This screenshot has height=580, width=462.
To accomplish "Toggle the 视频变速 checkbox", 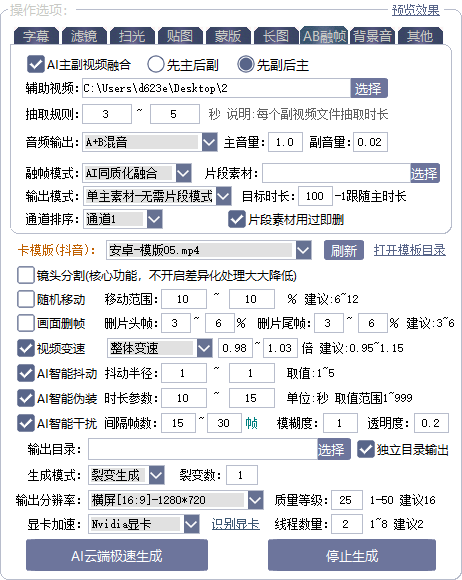I will [x=26, y=348].
